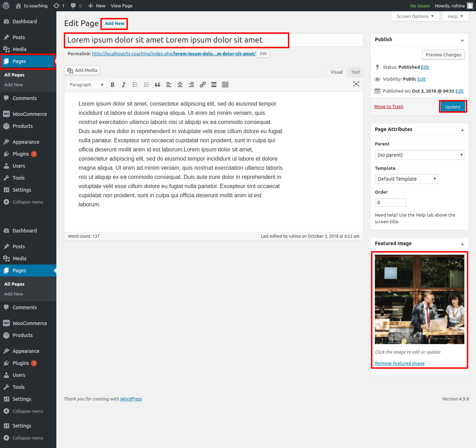The image size is (476, 448).
Task: Open the Parent page dropdown
Action: tap(420, 155)
